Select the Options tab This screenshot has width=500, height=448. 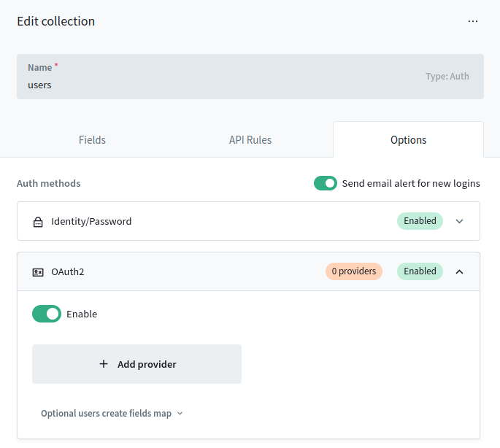[x=408, y=140]
